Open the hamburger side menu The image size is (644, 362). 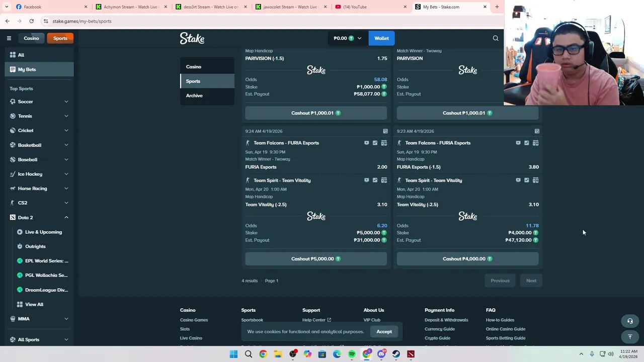pos(9,38)
